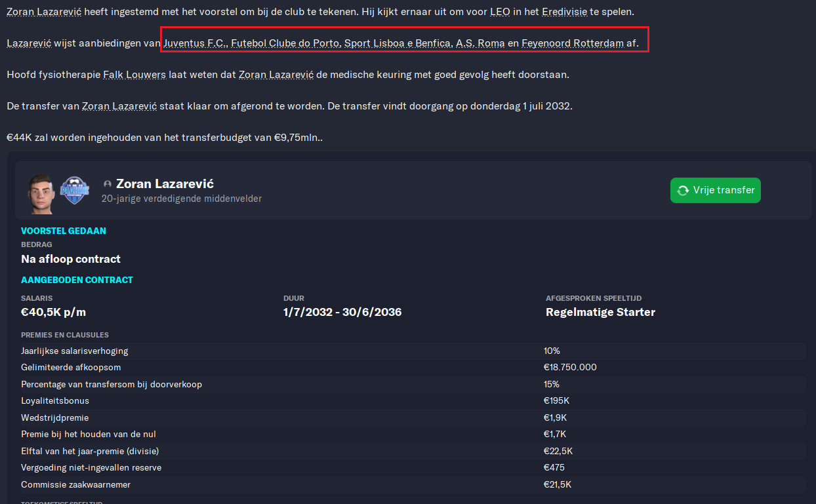Open the Feyenoord Rotterdam link

573,43
